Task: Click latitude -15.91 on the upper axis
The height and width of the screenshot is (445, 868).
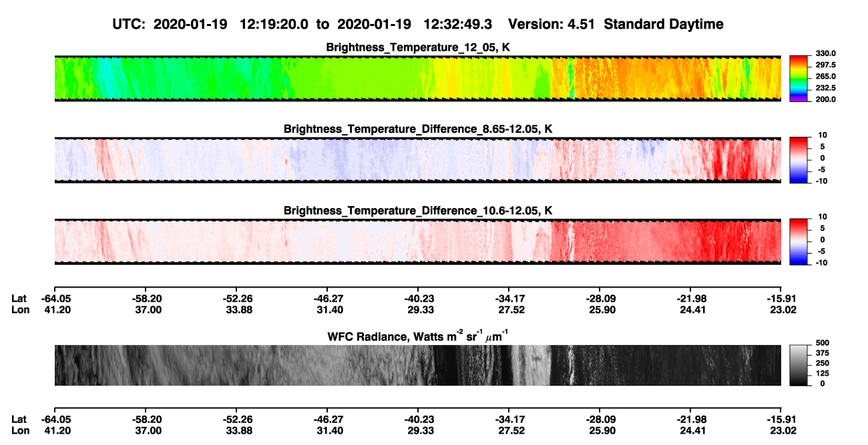Action: pos(781,298)
